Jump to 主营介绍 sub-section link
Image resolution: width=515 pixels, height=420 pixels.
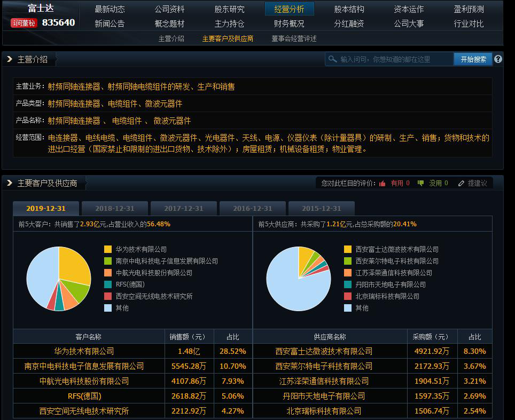click(x=171, y=39)
